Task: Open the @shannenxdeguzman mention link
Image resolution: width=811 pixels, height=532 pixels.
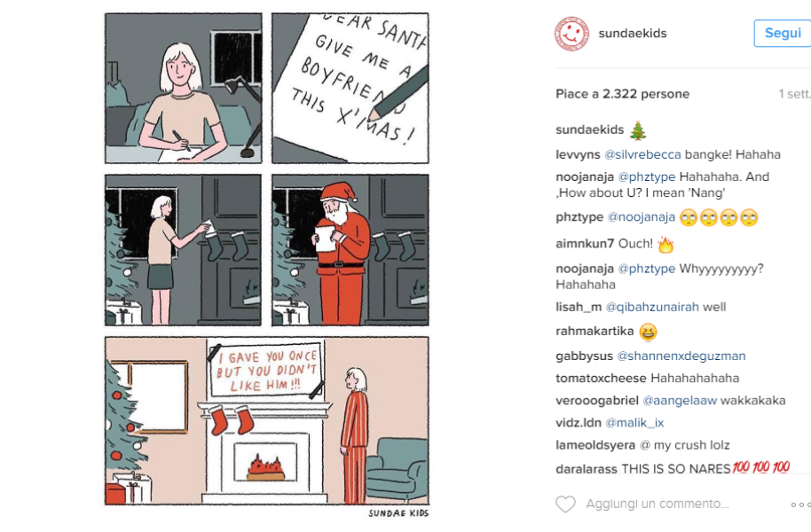Action: 681,356
